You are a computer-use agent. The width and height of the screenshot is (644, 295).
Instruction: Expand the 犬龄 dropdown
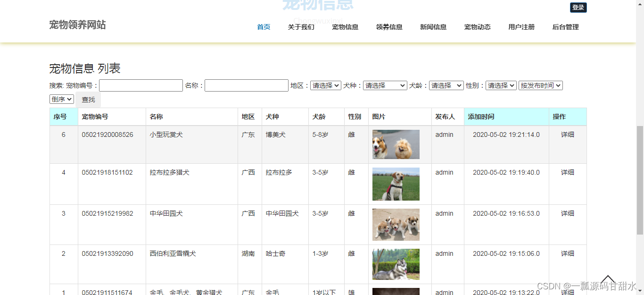[x=446, y=85]
